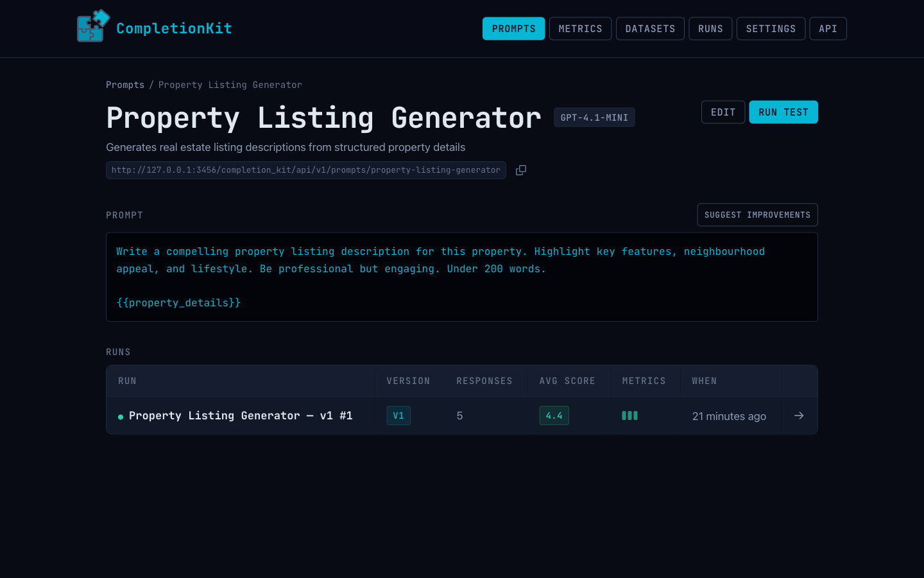
Task: Click the {{property_details}} variable text
Action: pos(178,302)
